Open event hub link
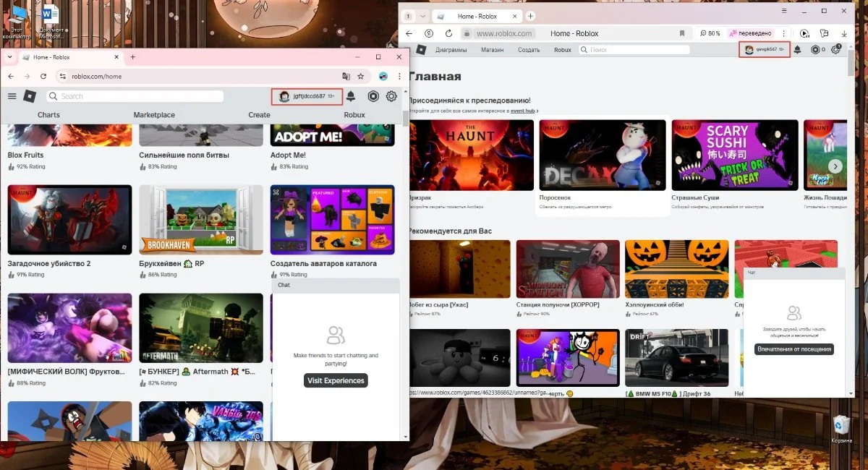Image resolution: width=868 pixels, height=470 pixels. [x=522, y=111]
